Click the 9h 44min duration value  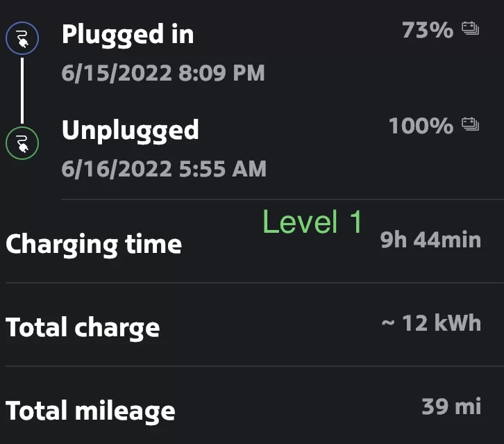pos(430,240)
